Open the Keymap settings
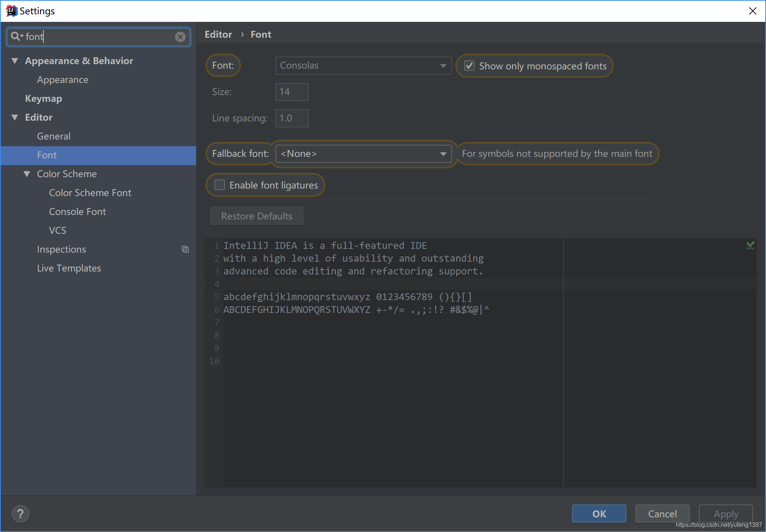 pyautogui.click(x=43, y=98)
